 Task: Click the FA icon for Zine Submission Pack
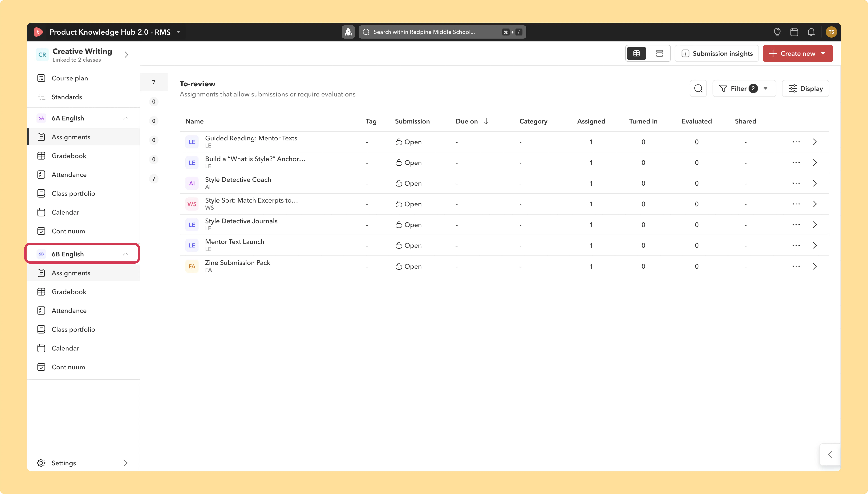pyautogui.click(x=192, y=266)
